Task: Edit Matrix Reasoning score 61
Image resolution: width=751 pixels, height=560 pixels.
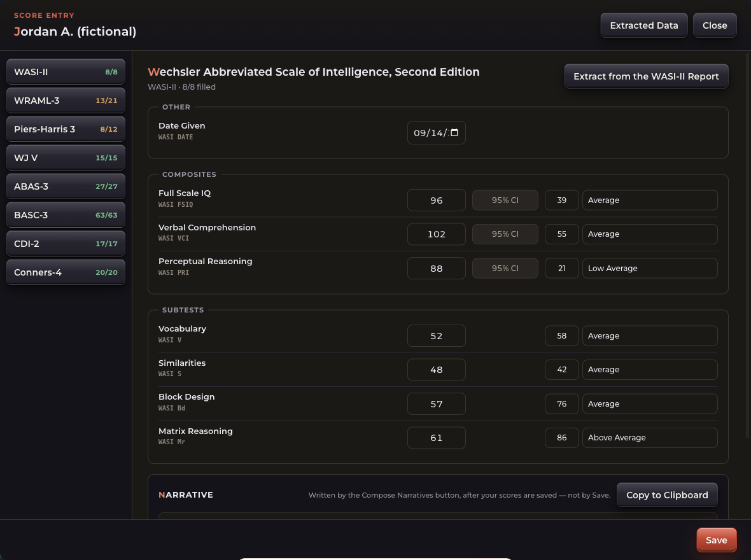Action: (x=437, y=438)
